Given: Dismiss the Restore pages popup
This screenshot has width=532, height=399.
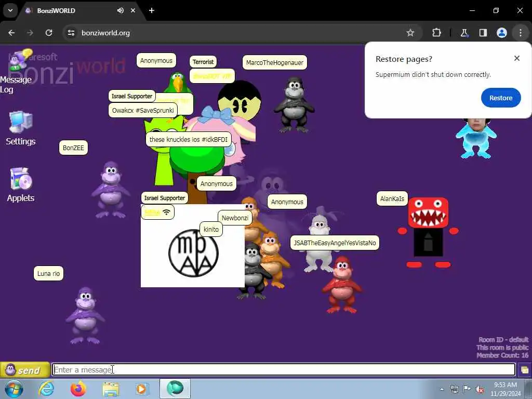Looking at the screenshot, I should (x=517, y=58).
